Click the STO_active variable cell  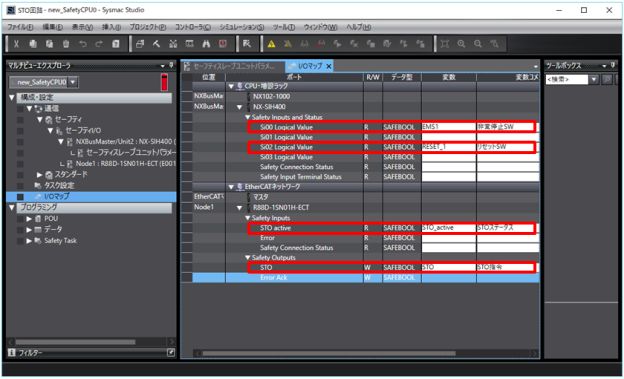[x=449, y=228]
